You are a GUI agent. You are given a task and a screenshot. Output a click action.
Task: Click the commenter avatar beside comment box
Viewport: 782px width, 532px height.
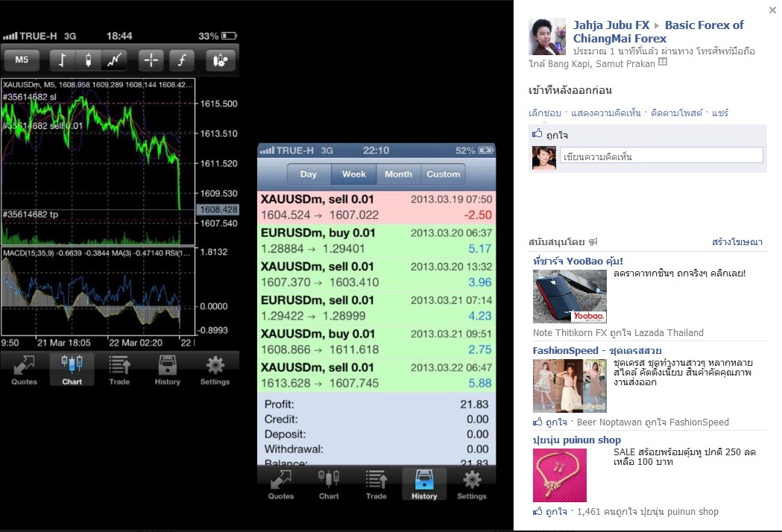pos(544,158)
